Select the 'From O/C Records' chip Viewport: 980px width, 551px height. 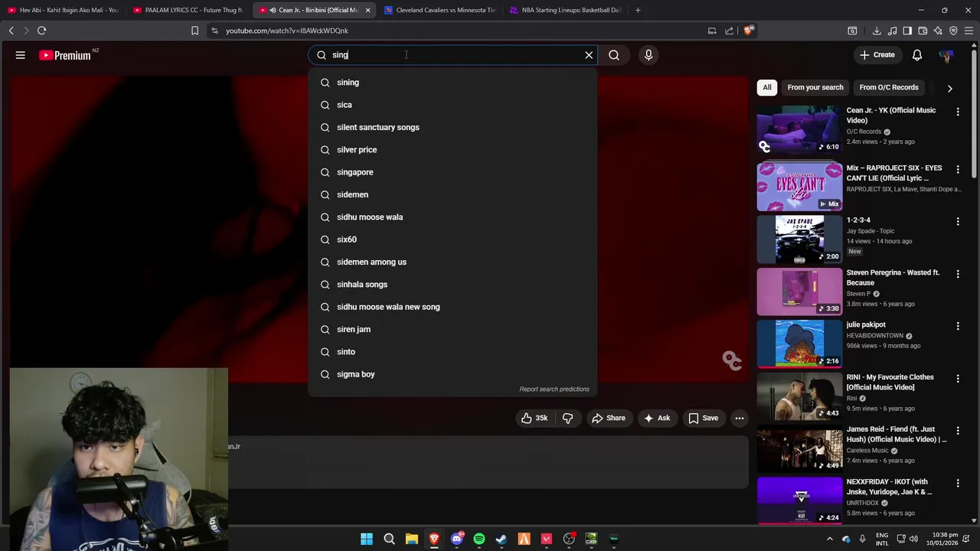click(x=889, y=87)
